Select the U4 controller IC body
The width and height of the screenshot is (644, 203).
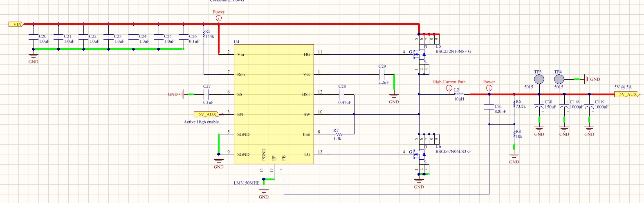click(x=274, y=104)
